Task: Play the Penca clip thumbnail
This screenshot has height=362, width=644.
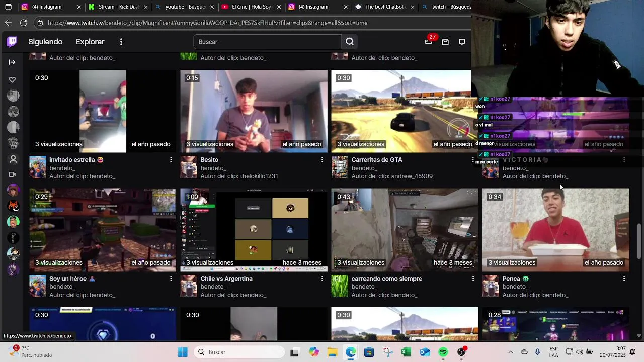Action: point(555,230)
